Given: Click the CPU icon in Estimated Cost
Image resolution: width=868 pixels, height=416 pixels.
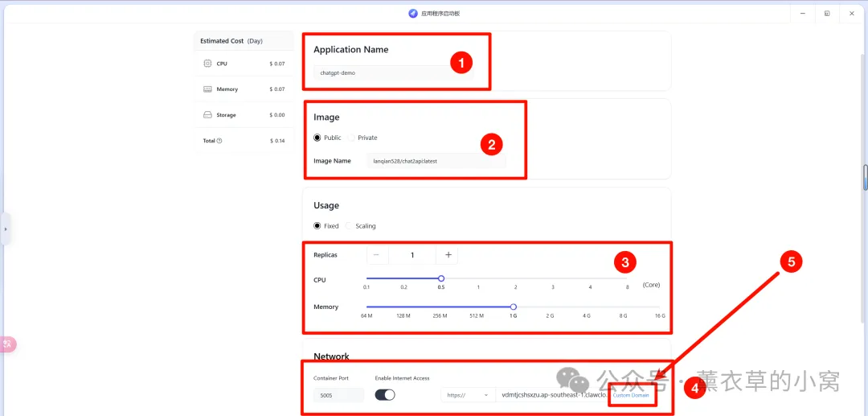Looking at the screenshot, I should pyautogui.click(x=207, y=64).
